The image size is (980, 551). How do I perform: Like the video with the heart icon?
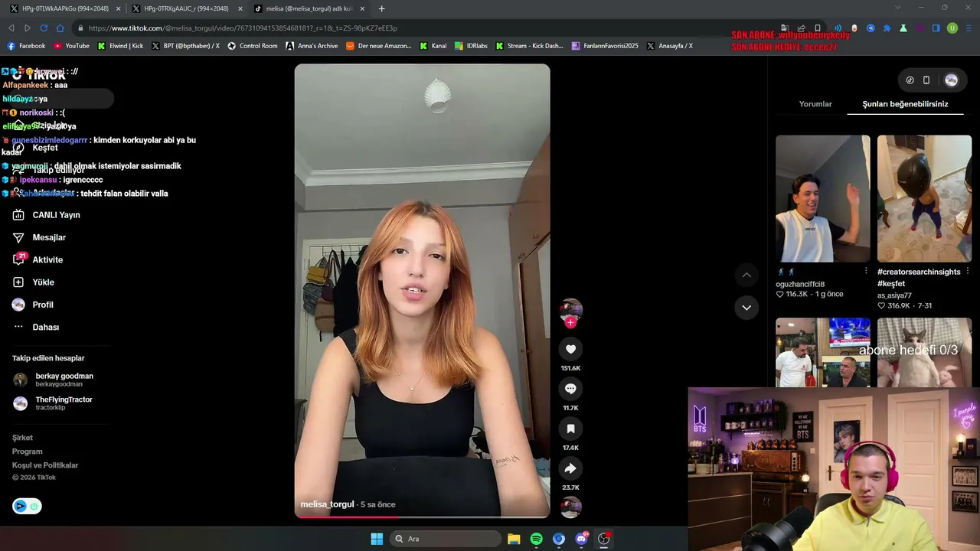[570, 349]
